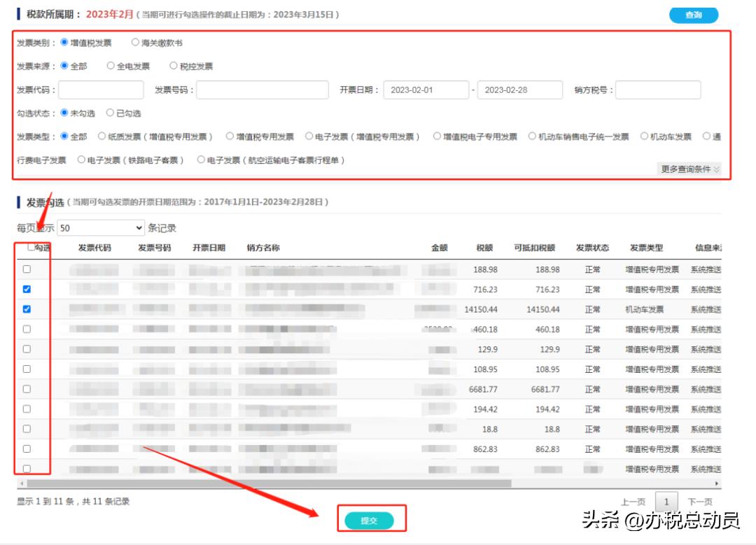Screen dimensions: 756x545
Task: Select 全电发票 as the invoice source
Action: pos(111,65)
